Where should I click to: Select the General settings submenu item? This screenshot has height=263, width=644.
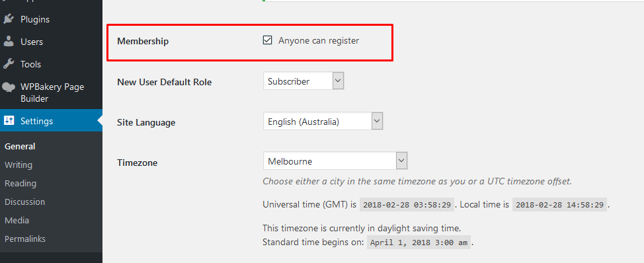click(x=20, y=147)
